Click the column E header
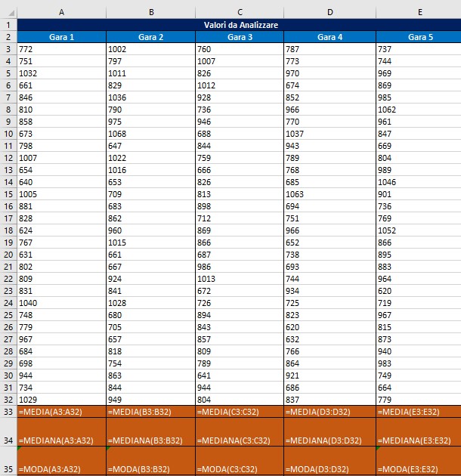The width and height of the screenshot is (461, 476). pos(418,12)
